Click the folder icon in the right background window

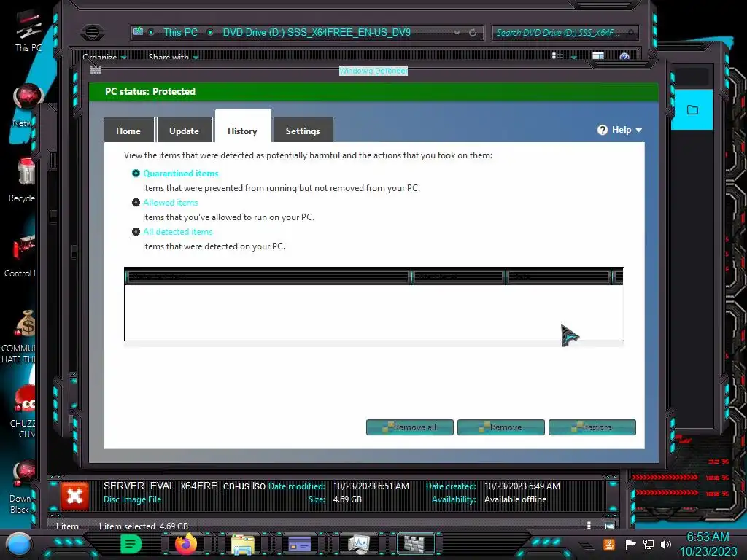click(692, 110)
